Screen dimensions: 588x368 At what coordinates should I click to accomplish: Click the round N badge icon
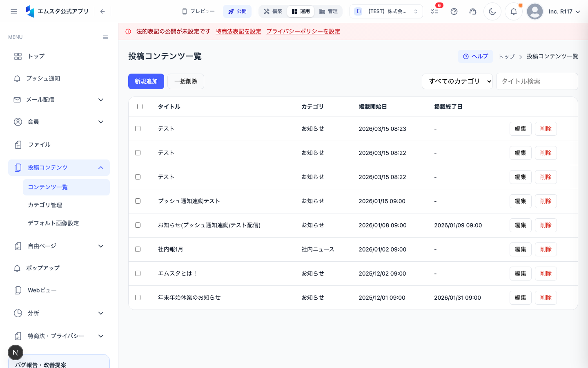(16, 352)
